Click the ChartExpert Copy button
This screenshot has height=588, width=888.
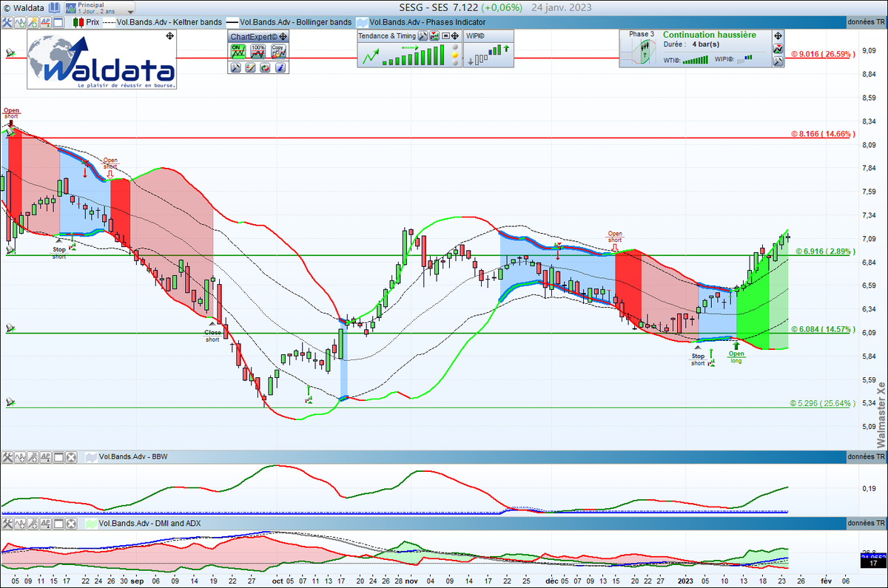(278, 52)
